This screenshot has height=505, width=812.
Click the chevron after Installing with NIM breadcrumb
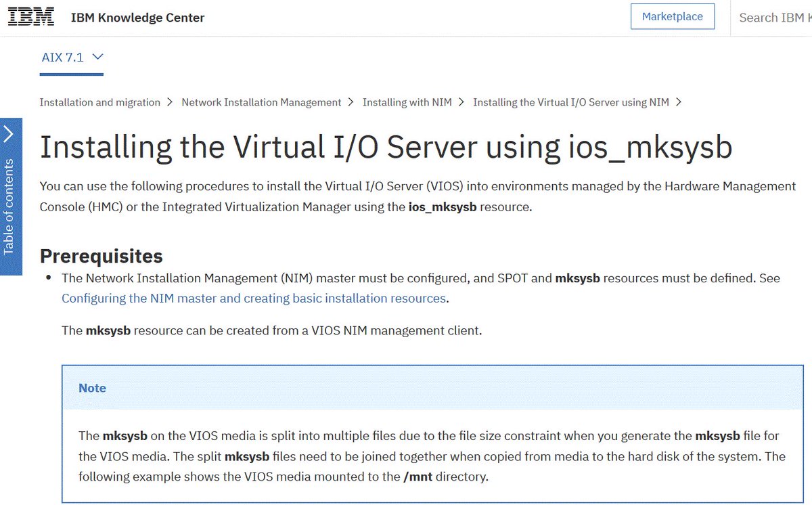(x=461, y=102)
